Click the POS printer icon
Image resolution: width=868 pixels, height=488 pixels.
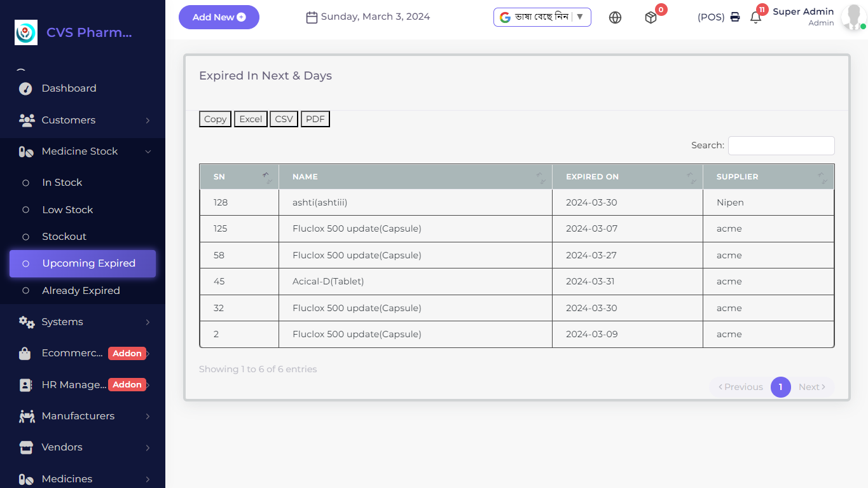(734, 17)
